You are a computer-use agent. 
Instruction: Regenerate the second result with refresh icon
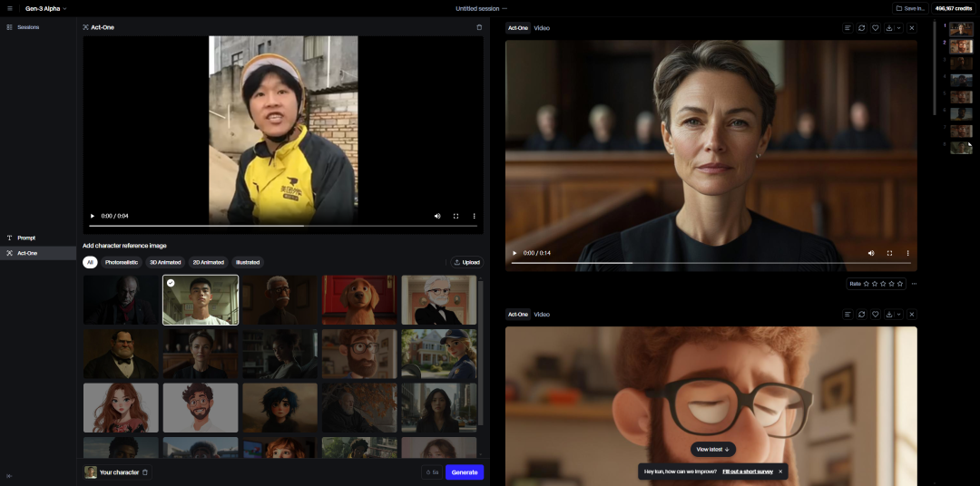click(x=862, y=315)
